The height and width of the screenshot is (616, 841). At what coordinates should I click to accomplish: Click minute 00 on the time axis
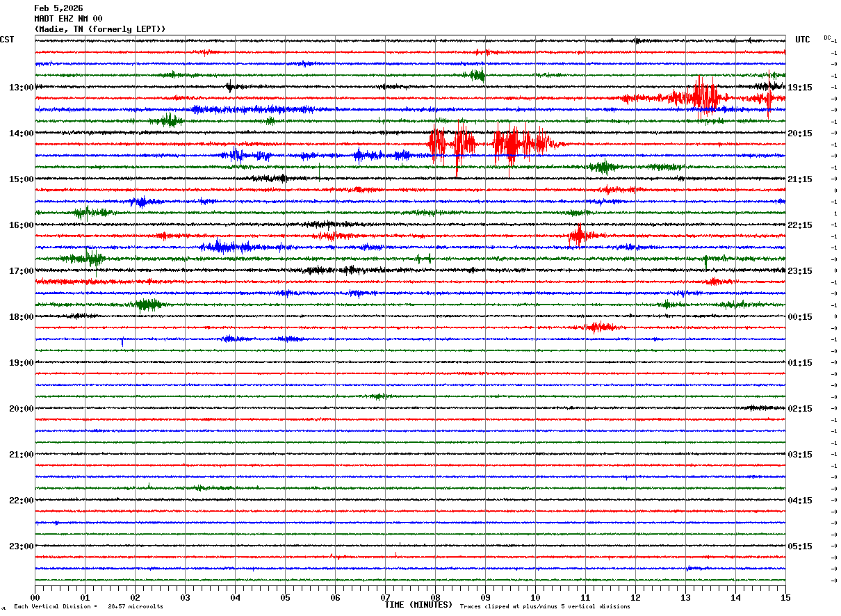35,597
